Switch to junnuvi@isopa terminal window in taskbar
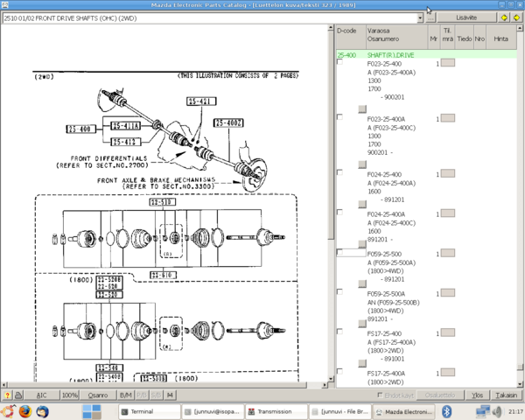The height and width of the screenshot is (420, 525). click(213, 411)
